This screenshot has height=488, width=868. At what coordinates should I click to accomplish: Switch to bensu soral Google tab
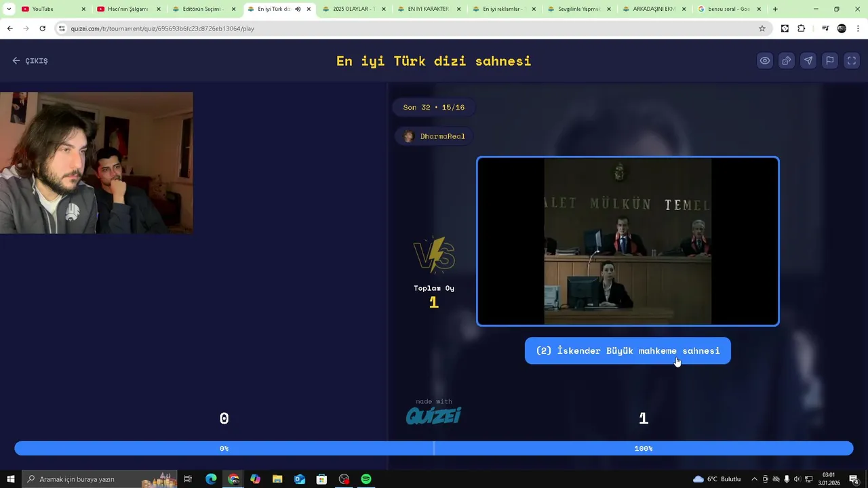click(x=729, y=9)
